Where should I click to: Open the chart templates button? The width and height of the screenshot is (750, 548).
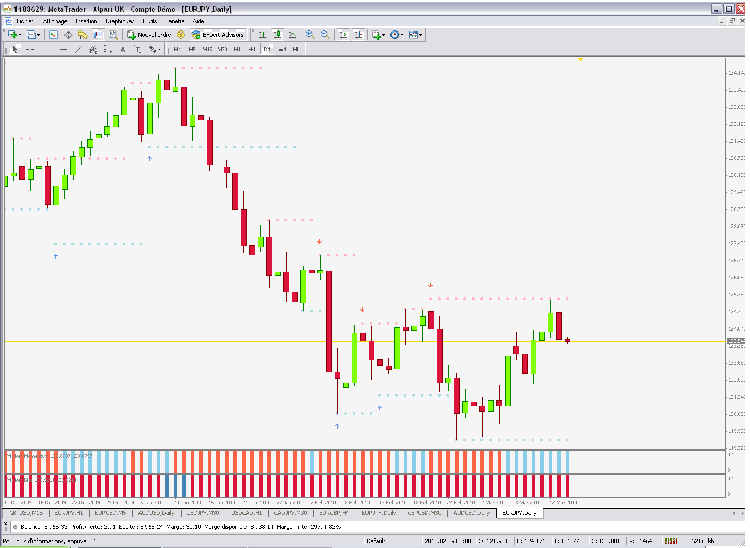pyautogui.click(x=413, y=34)
